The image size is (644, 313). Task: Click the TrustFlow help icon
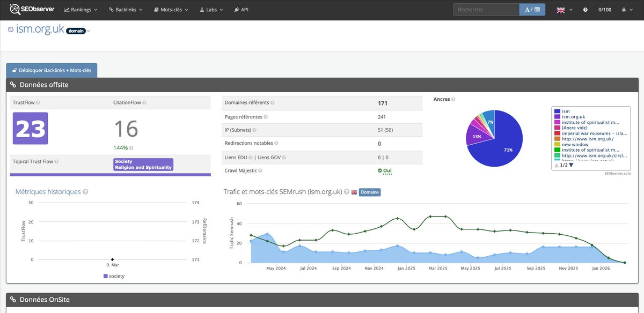(38, 102)
